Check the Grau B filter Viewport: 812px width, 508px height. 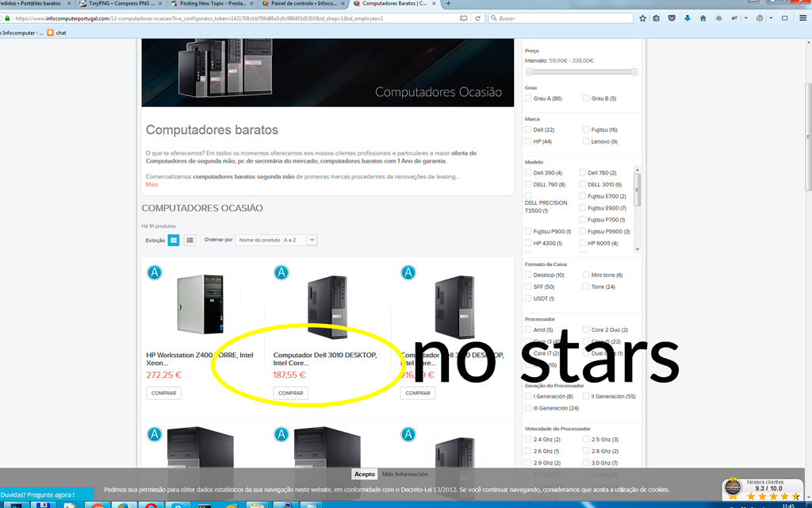(x=586, y=98)
